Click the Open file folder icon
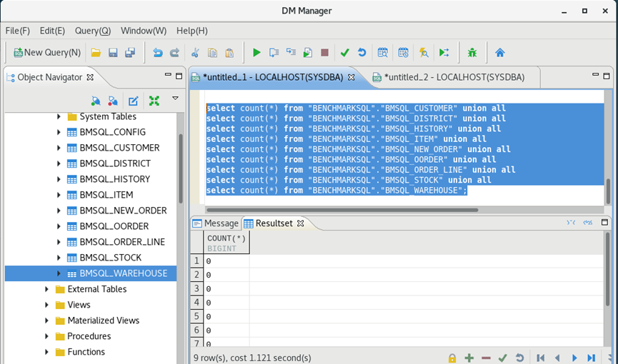Screen dimensions: 618x364 tap(96, 52)
